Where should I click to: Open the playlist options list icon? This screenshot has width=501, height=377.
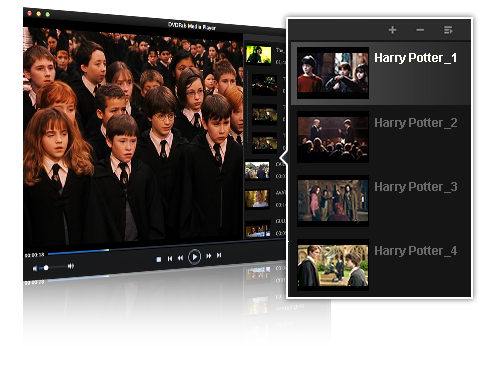448,30
